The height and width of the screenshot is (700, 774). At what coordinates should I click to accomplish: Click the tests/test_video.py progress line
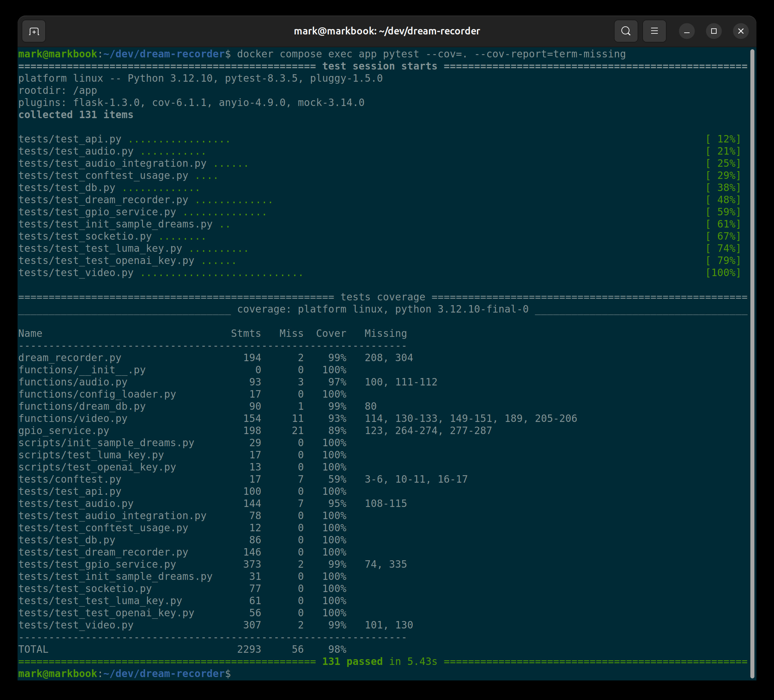76,273
